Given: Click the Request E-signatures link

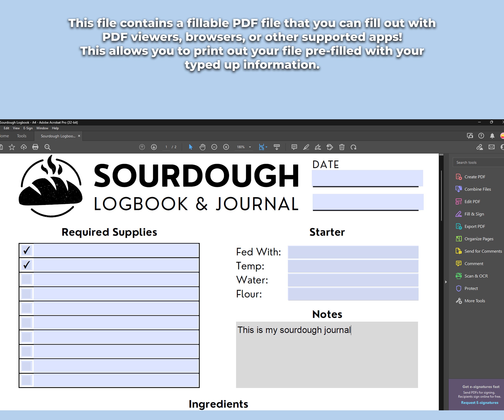Looking at the screenshot, I should 479,403.
